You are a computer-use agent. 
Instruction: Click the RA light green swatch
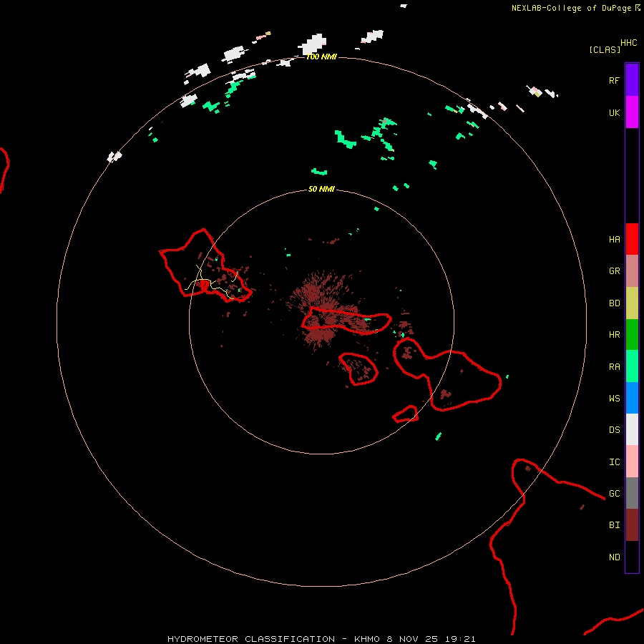click(632, 366)
